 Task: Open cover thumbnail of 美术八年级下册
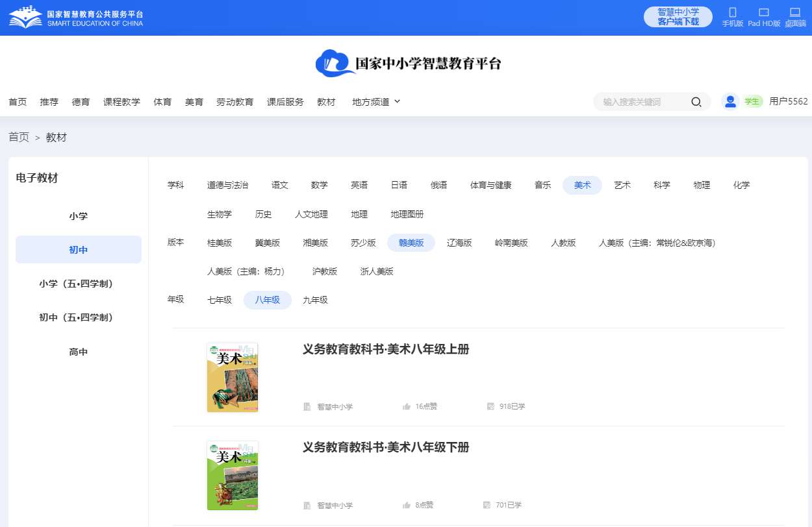(x=233, y=476)
